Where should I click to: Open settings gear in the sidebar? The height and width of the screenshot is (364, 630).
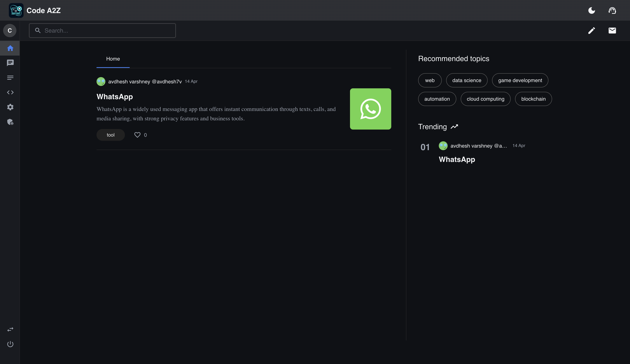(10, 107)
